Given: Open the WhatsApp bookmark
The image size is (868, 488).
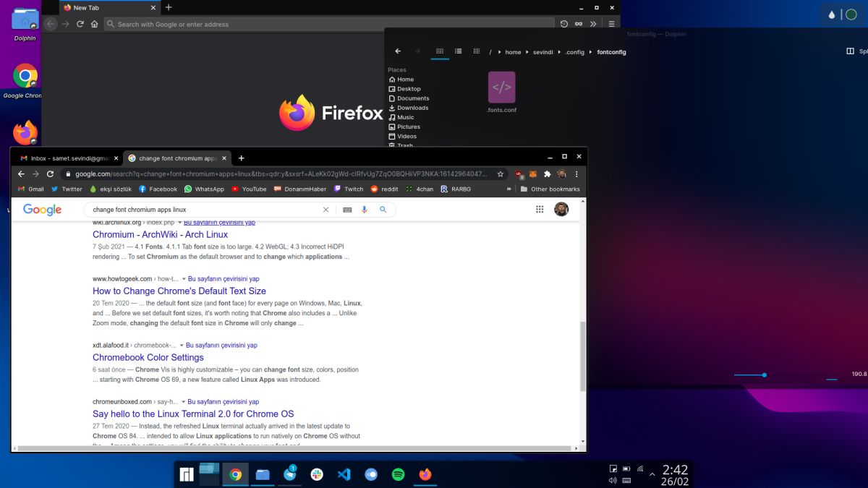Looking at the screenshot, I should [204, 189].
